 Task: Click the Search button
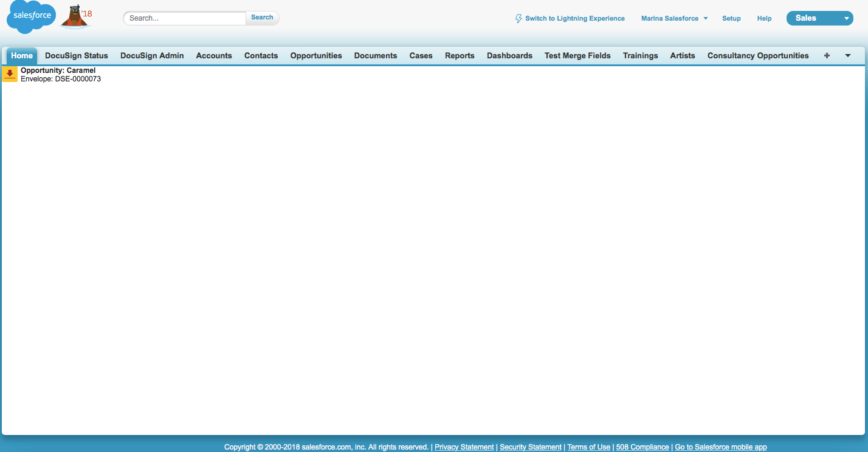tap(261, 17)
